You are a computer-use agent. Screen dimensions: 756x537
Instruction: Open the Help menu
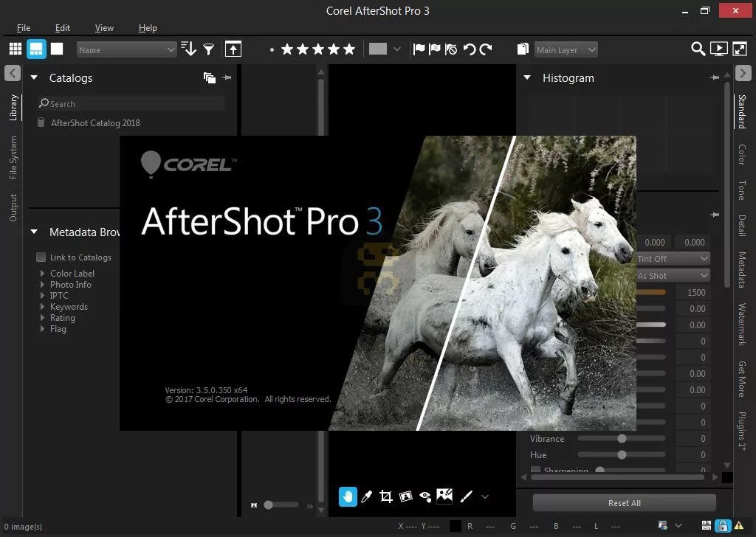(148, 28)
